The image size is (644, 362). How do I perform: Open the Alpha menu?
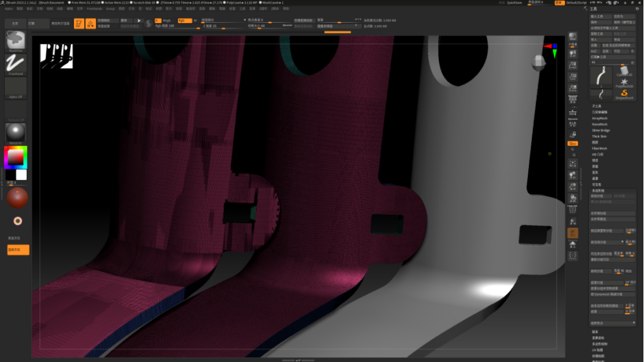pos(8,8)
